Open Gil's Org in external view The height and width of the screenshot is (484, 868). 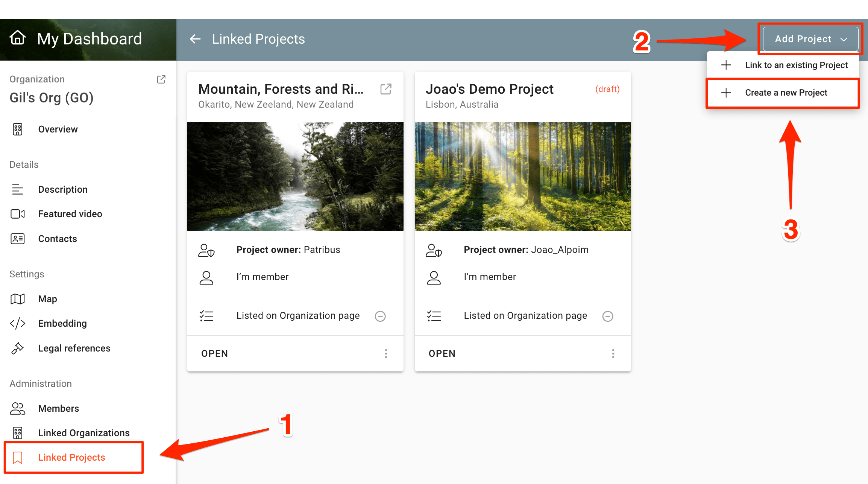coord(161,79)
